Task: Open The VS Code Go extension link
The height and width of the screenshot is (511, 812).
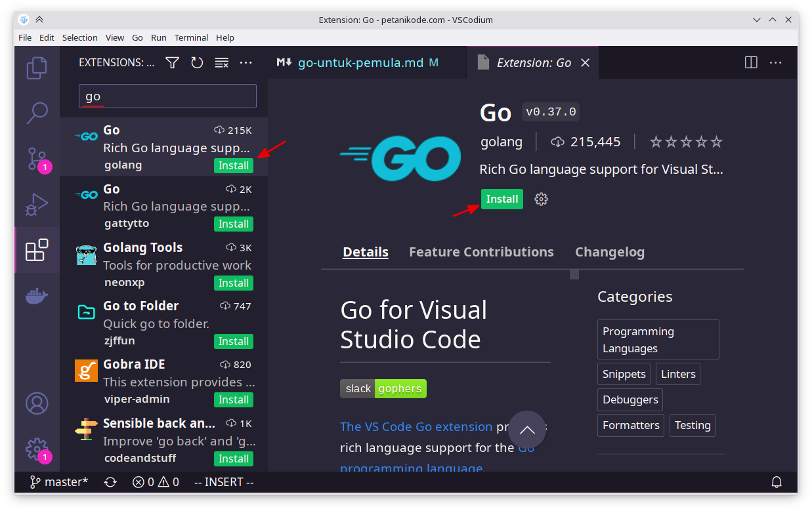Action: coord(416,426)
